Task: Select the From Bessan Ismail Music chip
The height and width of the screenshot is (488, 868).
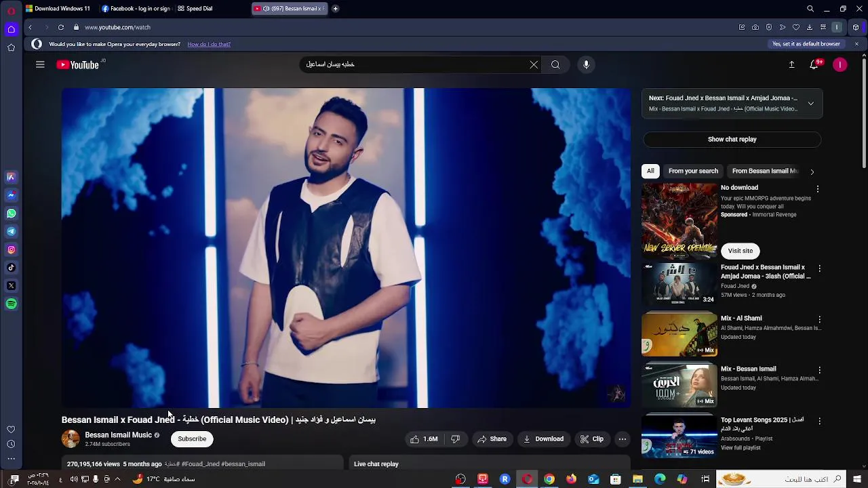Action: coord(765,171)
